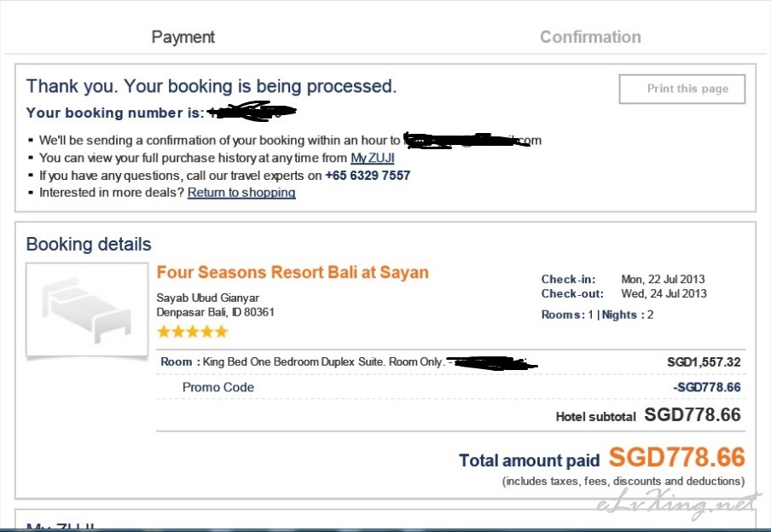Switch to the Payment step tab
771x532 pixels.
pyautogui.click(x=183, y=37)
